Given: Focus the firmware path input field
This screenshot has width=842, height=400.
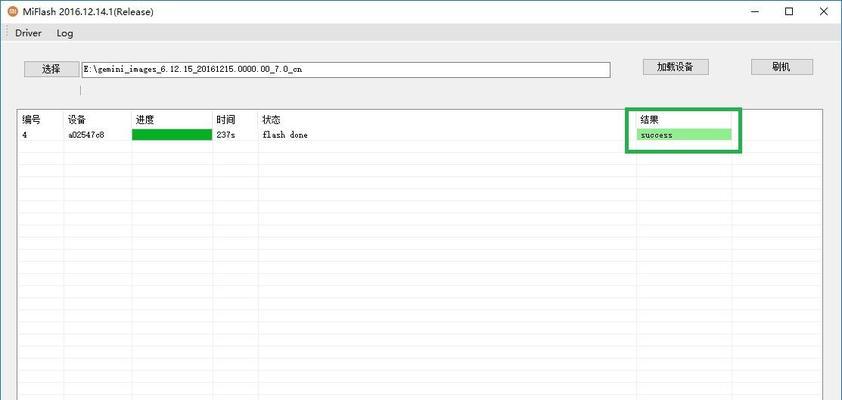Looking at the screenshot, I should pos(346,69).
